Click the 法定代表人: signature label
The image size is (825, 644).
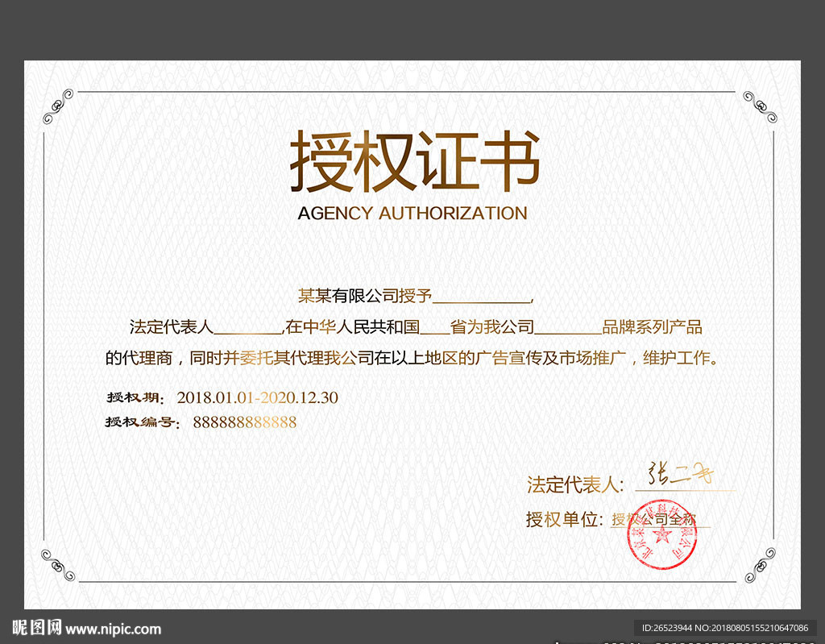(x=575, y=485)
